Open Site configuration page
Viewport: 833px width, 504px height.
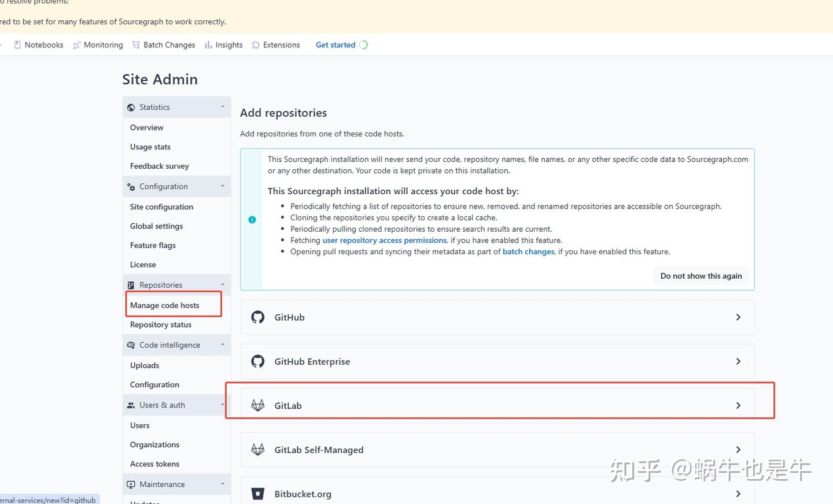(x=161, y=207)
